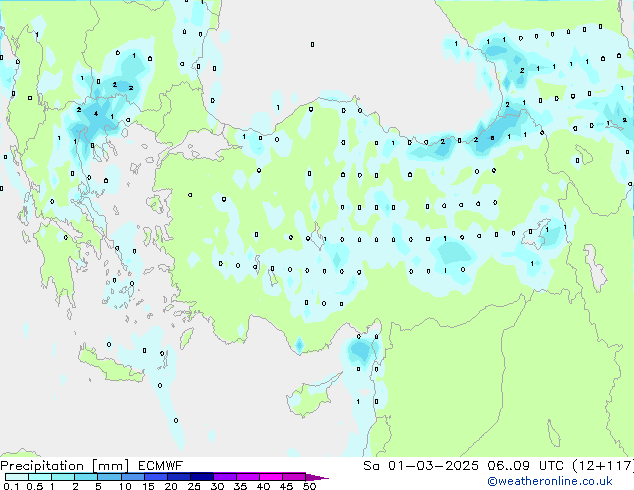Click the '(12+117)' forecast offset text
This screenshot has height=490, width=634.
603,466
